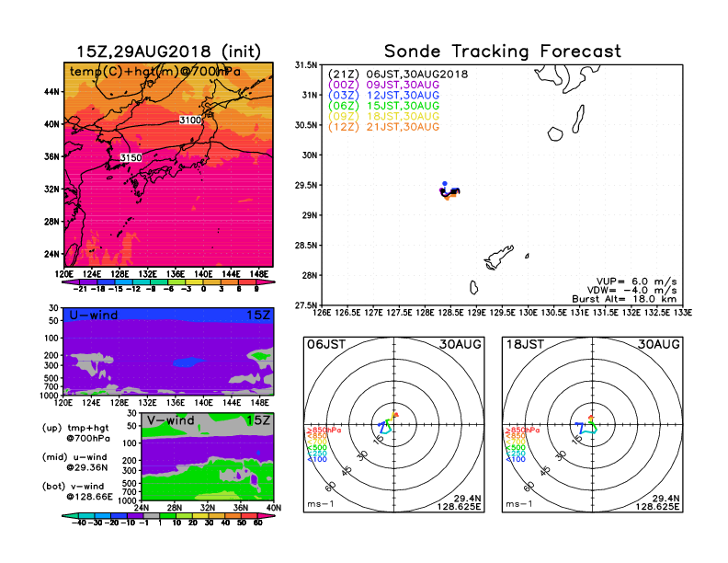Click the "V-wind" panel label
Screen dimensions: 728x563
coord(170,420)
